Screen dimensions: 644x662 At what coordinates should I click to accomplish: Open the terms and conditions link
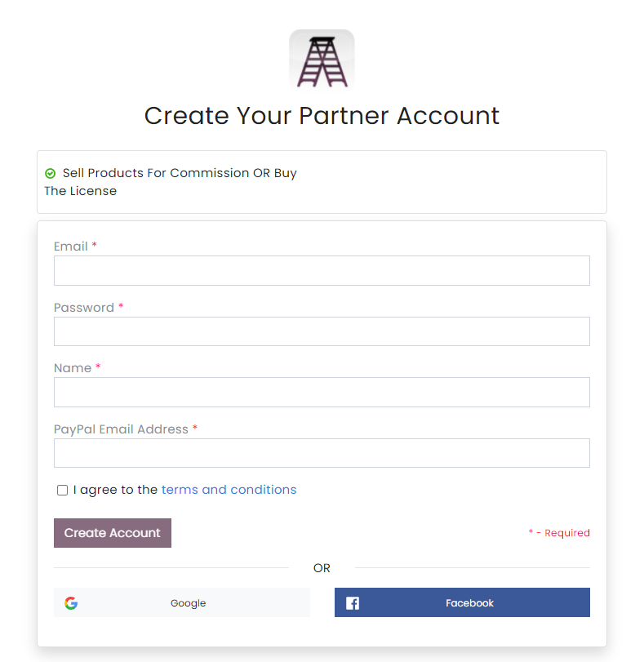click(229, 490)
